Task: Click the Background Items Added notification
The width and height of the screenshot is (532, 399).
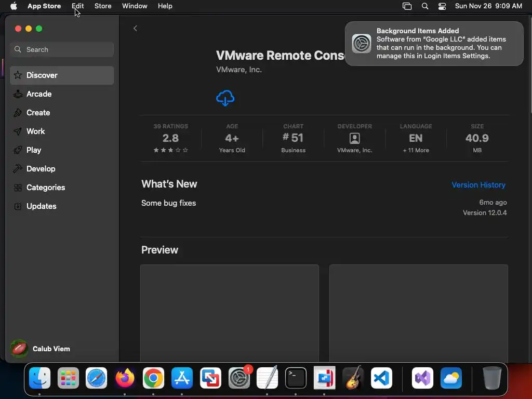Action: pyautogui.click(x=434, y=44)
